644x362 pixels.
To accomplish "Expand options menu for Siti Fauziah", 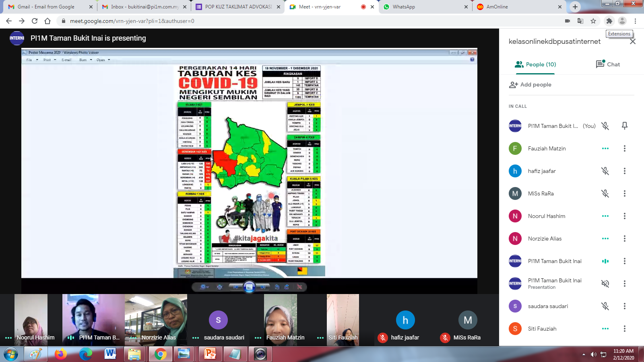I will coord(624,329).
